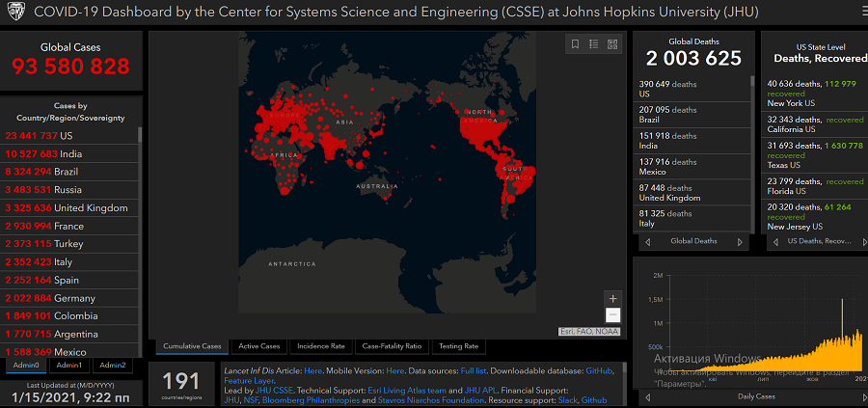This screenshot has width=868, height=408.
Task: Select Colombia in country cases list
Action: point(69,316)
